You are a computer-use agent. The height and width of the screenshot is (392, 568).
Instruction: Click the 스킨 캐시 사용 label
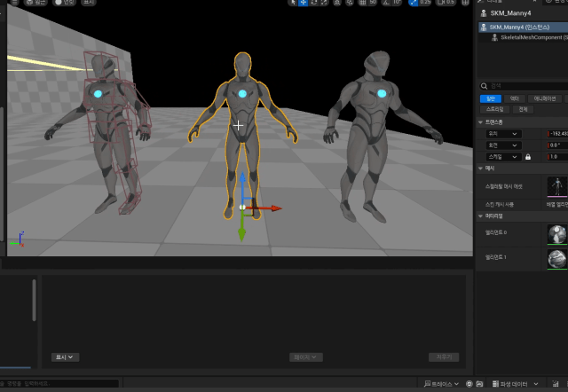pyautogui.click(x=499, y=205)
